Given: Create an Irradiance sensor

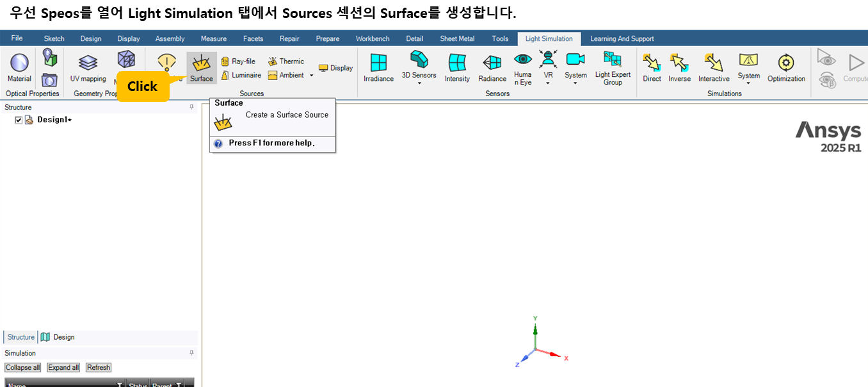Looking at the screenshot, I should 378,68.
